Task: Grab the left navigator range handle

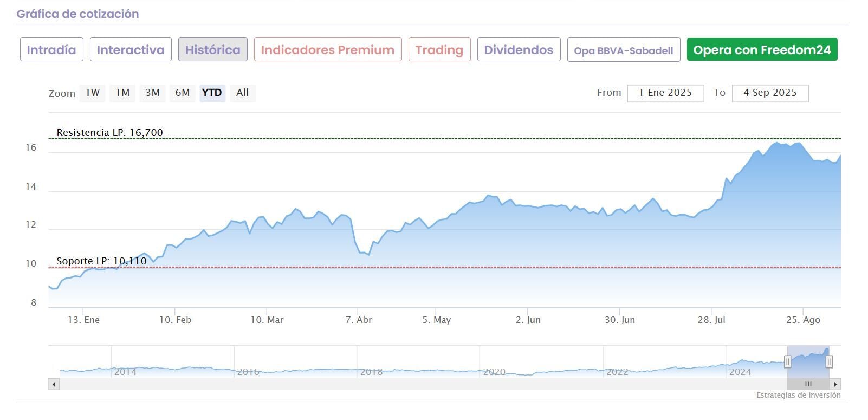Action: click(788, 361)
